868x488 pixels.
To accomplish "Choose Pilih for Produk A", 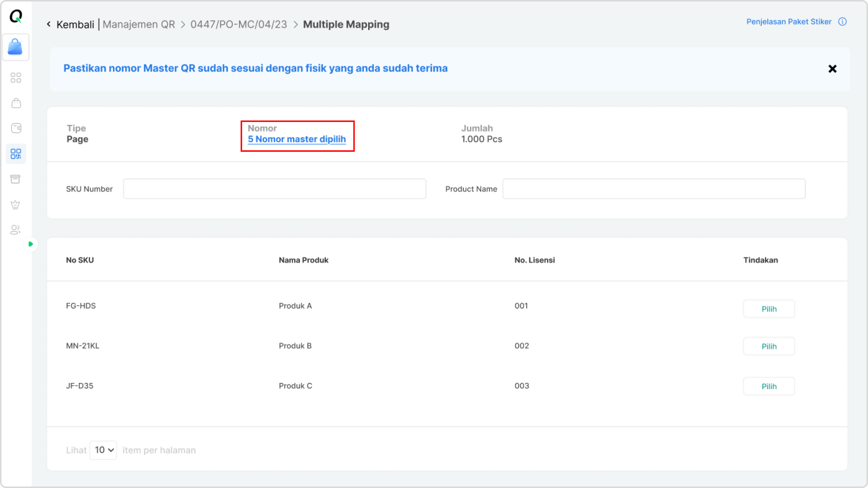I will 769,309.
